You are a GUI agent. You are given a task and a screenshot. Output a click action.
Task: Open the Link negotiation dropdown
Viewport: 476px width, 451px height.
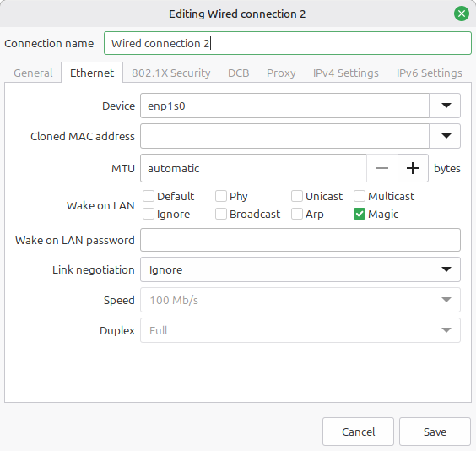pos(300,269)
